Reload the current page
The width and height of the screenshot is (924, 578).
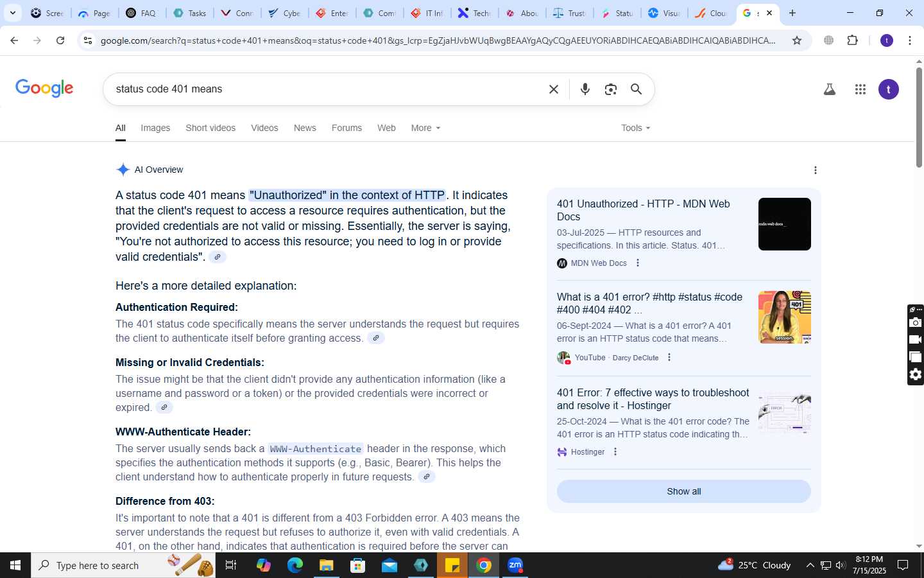pos(60,40)
